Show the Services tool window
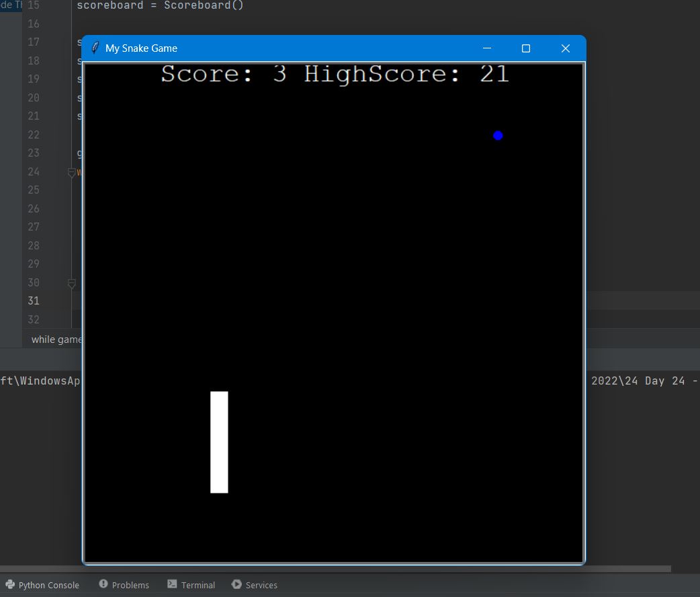This screenshot has height=597, width=700. pyautogui.click(x=261, y=585)
